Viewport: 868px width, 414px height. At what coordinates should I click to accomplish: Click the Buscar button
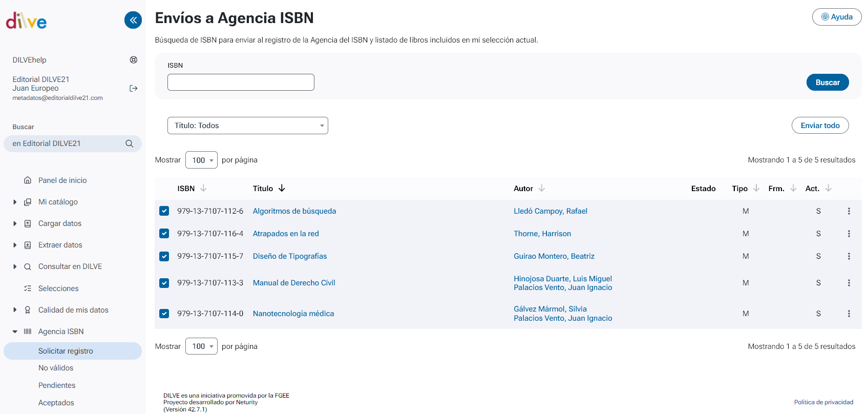[828, 82]
